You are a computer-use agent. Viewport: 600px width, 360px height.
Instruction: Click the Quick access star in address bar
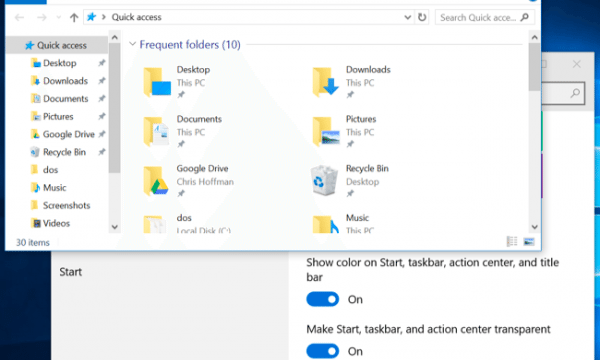(x=91, y=17)
